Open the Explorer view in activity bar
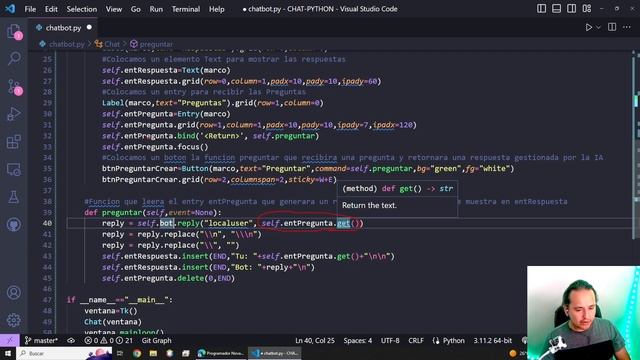Image resolution: width=640 pixels, height=360 pixels. click(14, 31)
